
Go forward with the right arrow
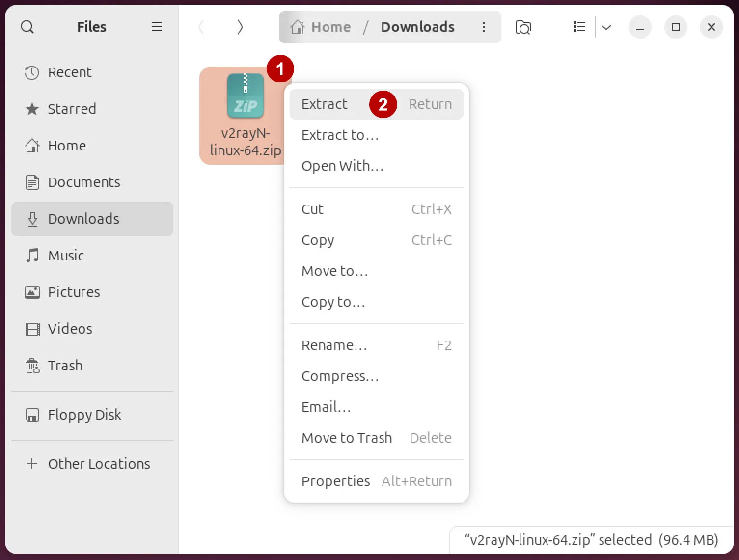[240, 27]
